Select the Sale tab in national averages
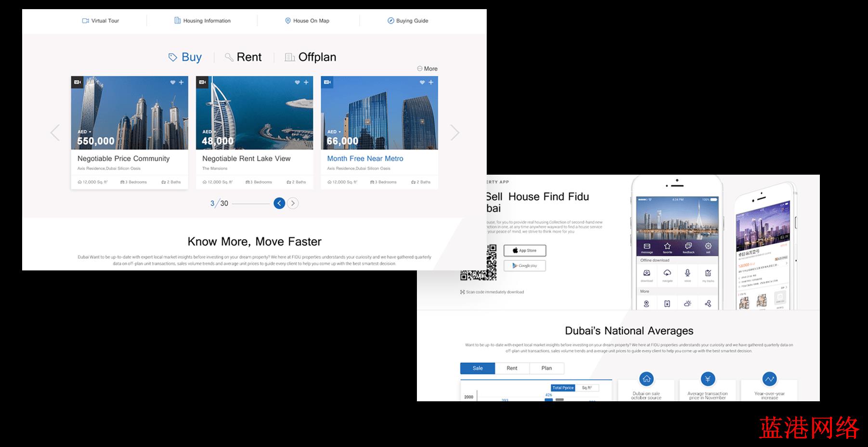The width and height of the screenshot is (868, 447). [x=478, y=368]
